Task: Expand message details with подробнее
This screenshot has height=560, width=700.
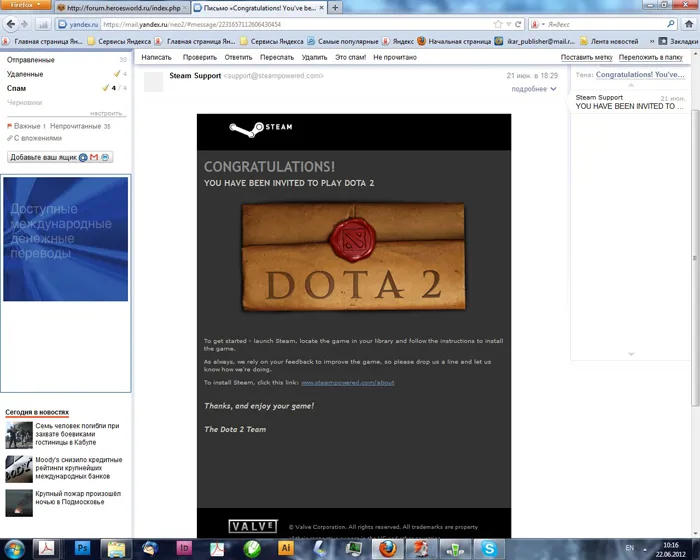Action: (x=533, y=89)
